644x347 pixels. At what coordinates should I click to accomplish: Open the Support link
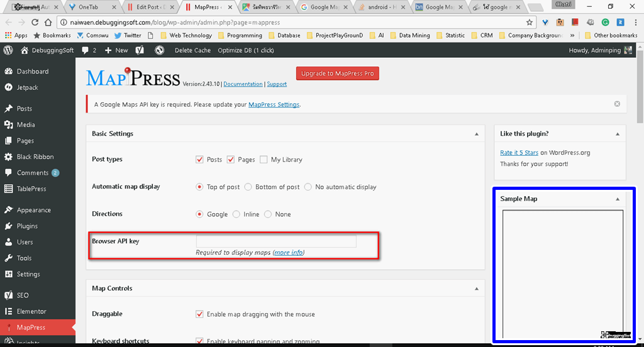pos(277,84)
